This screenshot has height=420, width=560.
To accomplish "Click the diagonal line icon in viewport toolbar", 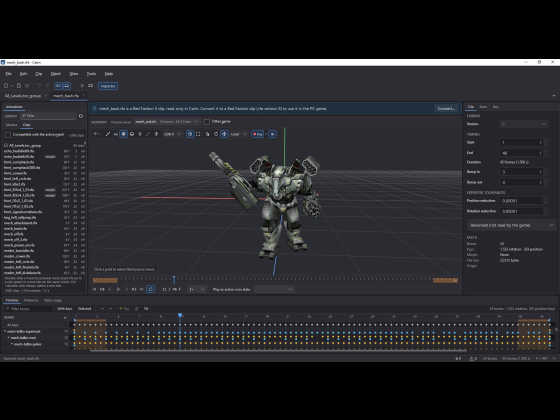I will coord(148,134).
